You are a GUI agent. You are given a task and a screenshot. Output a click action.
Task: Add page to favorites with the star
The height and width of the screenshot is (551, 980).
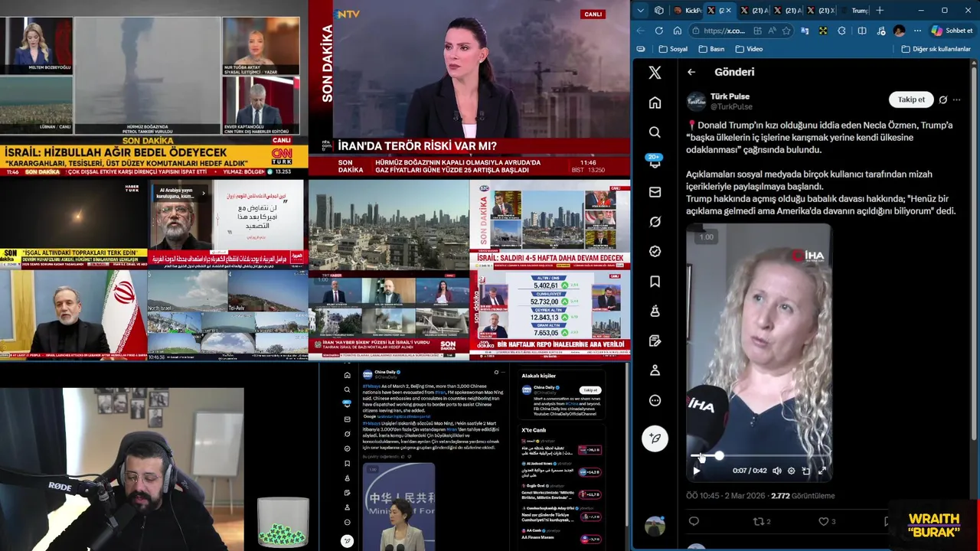(x=786, y=31)
